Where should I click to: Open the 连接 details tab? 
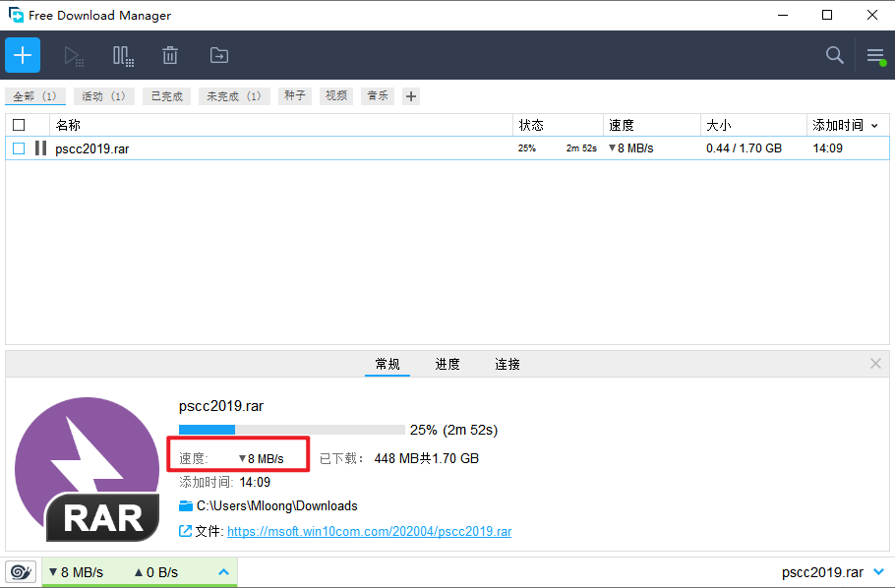click(x=507, y=364)
